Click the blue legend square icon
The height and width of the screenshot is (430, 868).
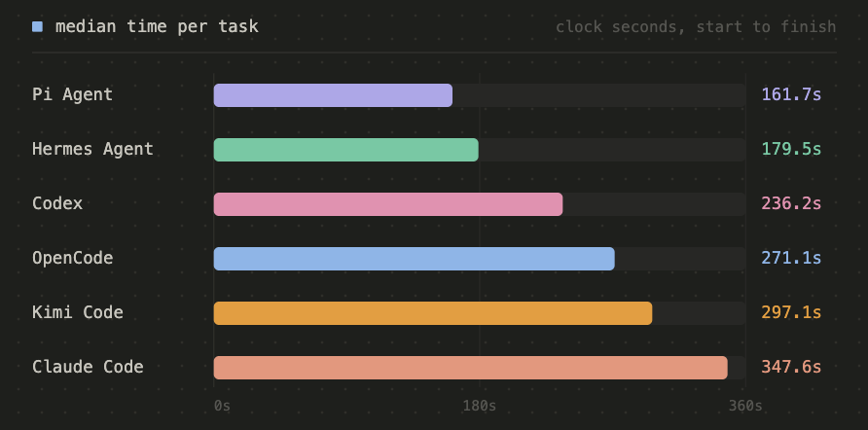tap(37, 26)
